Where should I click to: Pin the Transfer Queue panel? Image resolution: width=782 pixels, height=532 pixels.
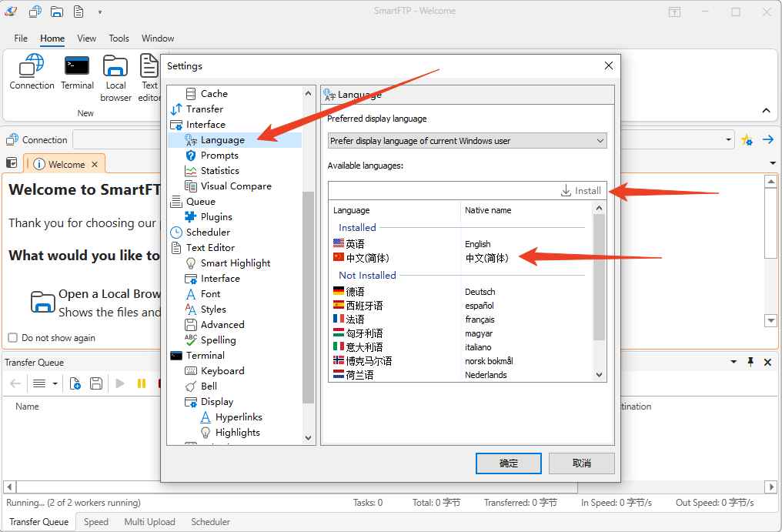pyautogui.click(x=750, y=362)
